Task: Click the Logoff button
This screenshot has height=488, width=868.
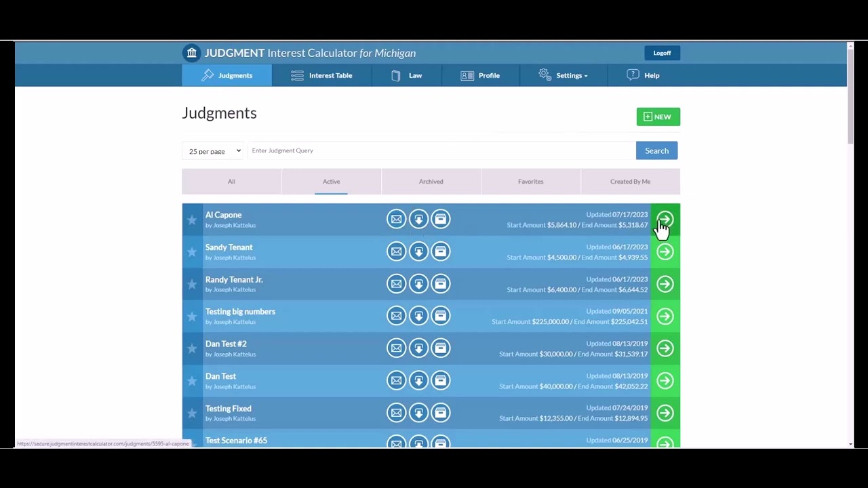Action: click(x=662, y=53)
